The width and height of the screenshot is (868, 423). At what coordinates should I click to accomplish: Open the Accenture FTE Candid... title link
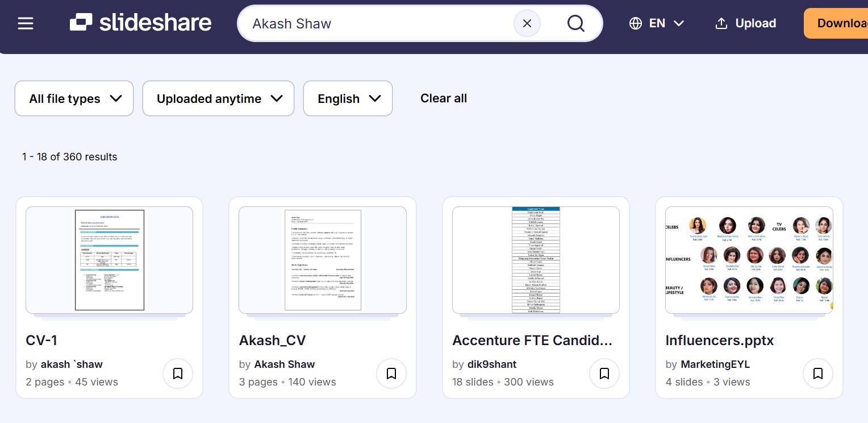pyautogui.click(x=532, y=340)
